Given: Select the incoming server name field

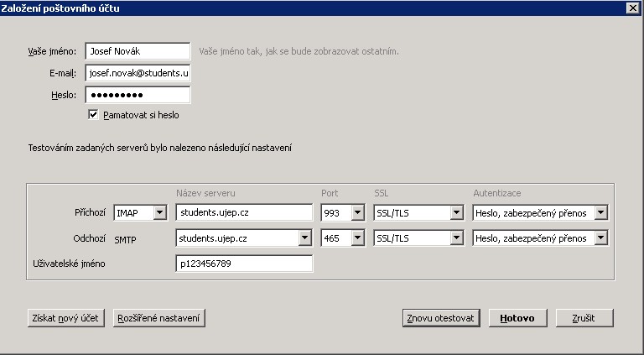Looking at the screenshot, I should [244, 213].
